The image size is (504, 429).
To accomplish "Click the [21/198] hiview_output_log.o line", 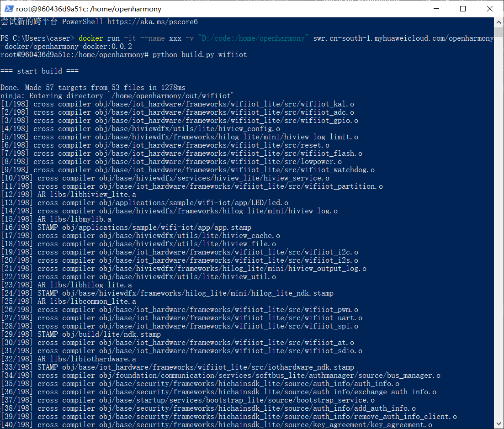I will (x=183, y=269).
